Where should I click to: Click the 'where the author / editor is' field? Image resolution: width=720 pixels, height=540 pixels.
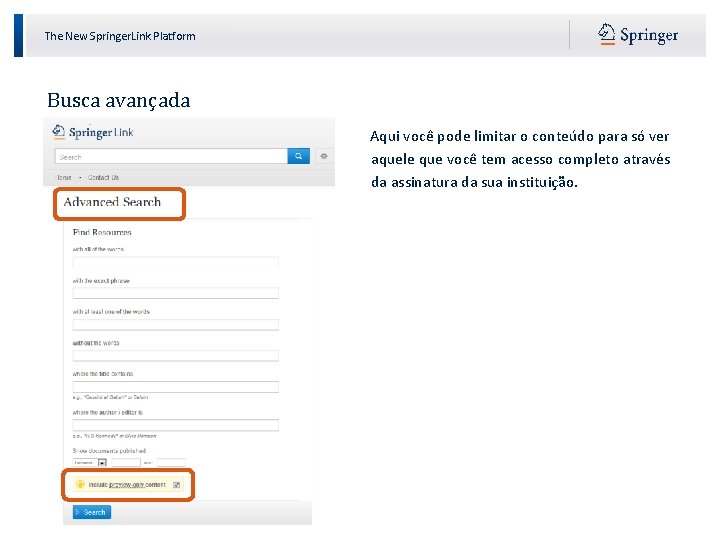tap(175, 425)
